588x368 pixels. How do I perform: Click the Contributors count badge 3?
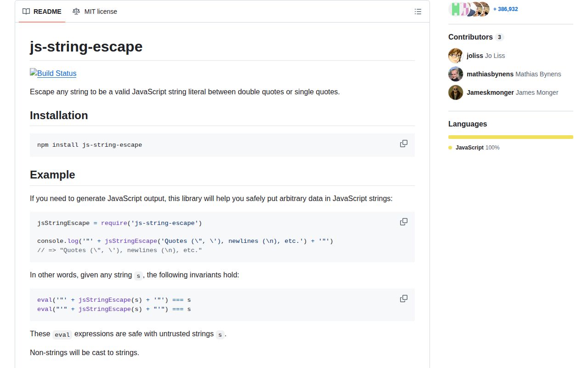499,37
